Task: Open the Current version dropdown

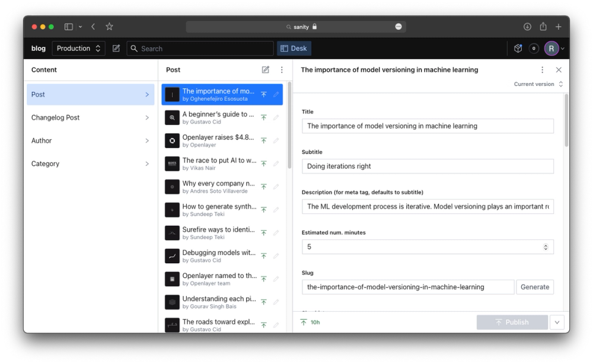Action: (x=537, y=84)
